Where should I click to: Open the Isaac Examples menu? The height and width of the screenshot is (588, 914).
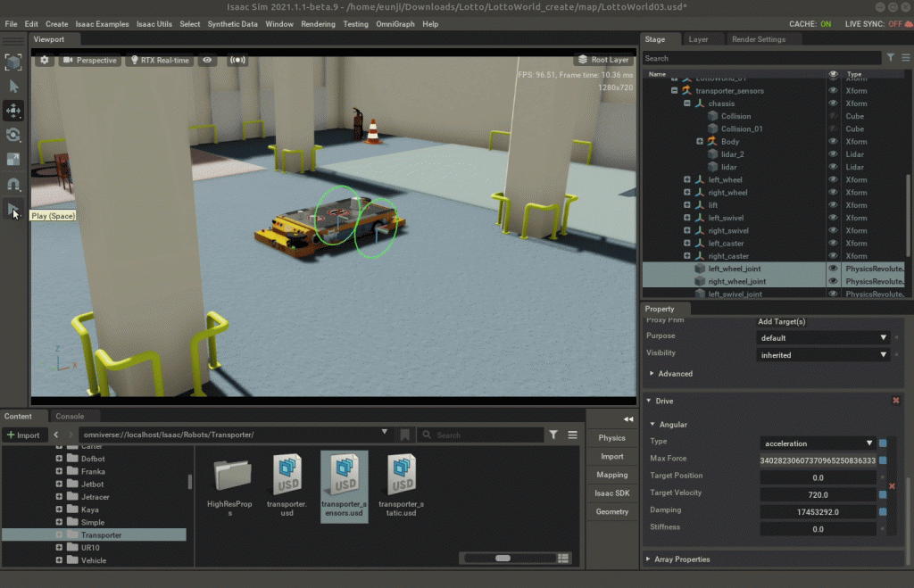click(102, 24)
